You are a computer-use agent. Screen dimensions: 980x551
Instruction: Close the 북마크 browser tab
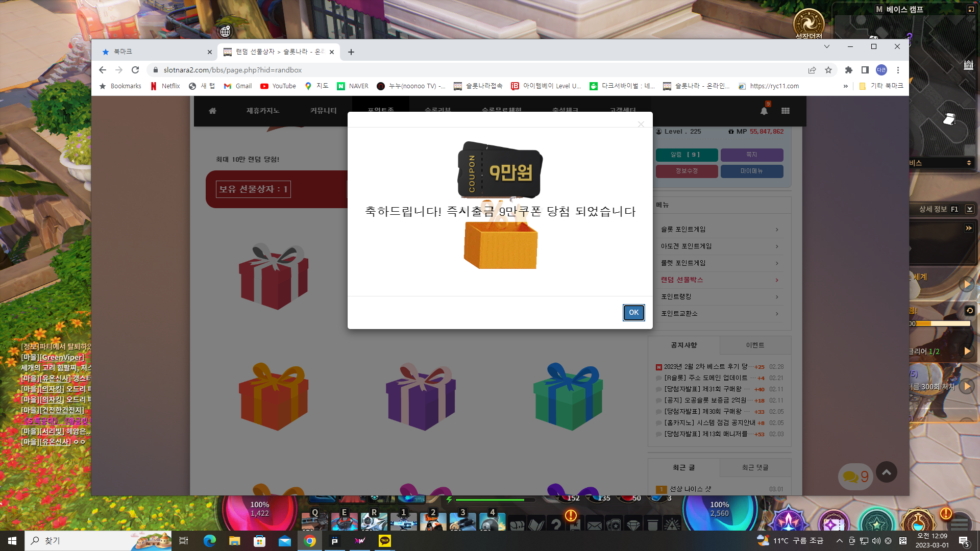209,52
